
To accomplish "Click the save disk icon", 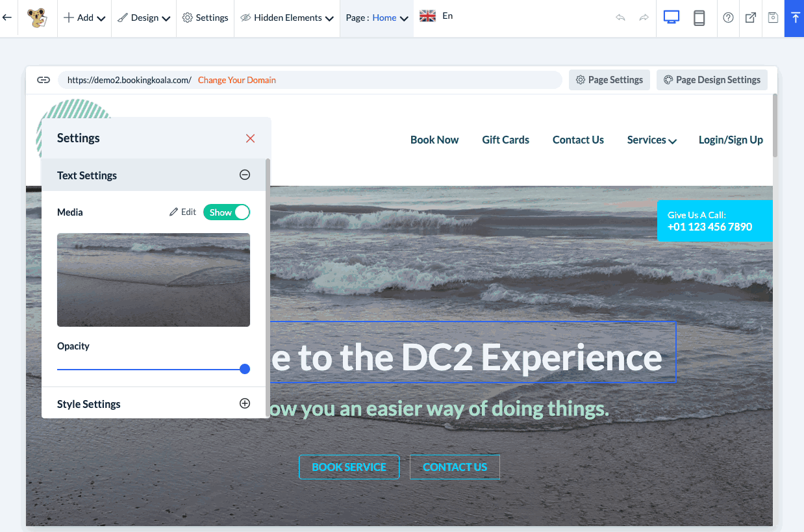I will [773, 18].
